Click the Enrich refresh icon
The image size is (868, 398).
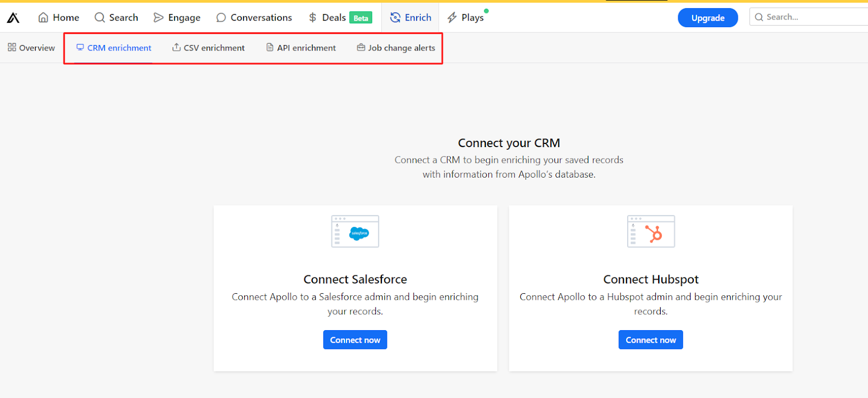click(x=395, y=17)
